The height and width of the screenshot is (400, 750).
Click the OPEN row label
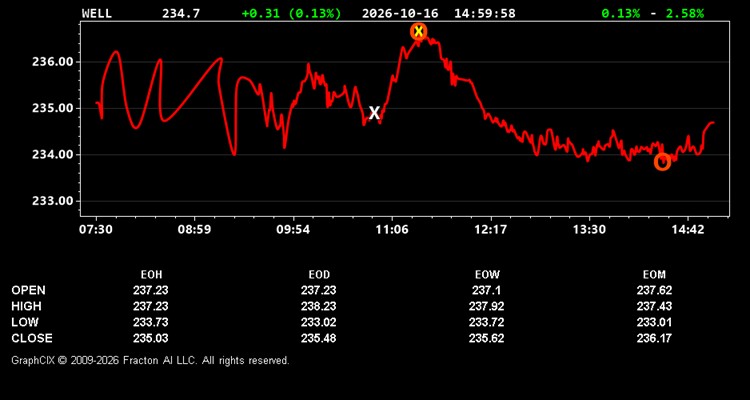pos(29,290)
